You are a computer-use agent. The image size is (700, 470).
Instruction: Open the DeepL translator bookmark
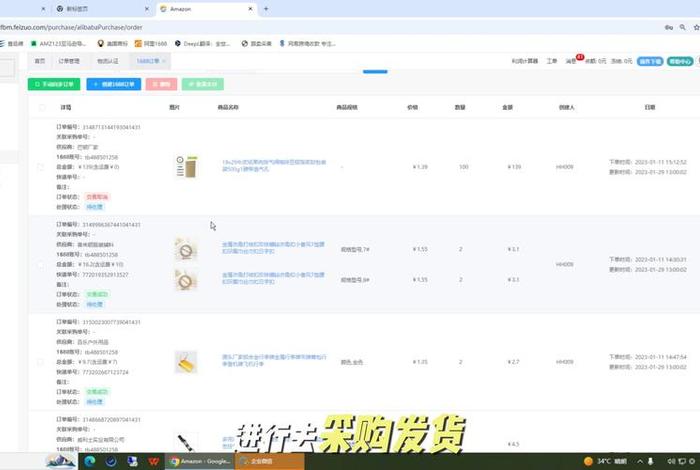pyautogui.click(x=202, y=44)
